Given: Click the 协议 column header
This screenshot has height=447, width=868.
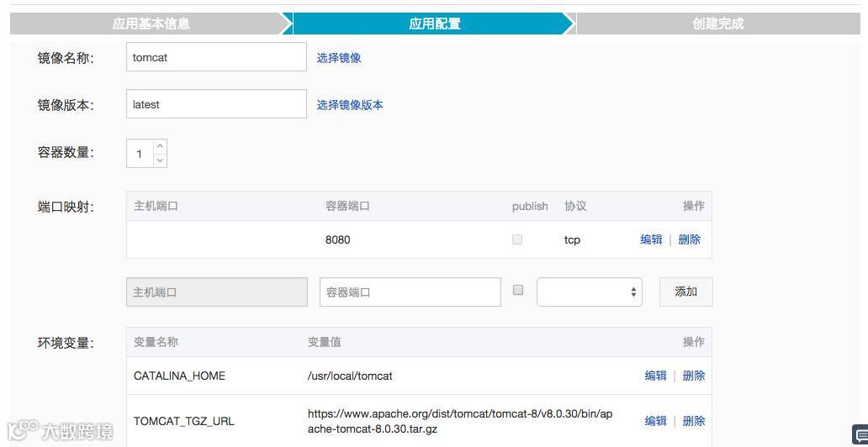Looking at the screenshot, I should [575, 207].
